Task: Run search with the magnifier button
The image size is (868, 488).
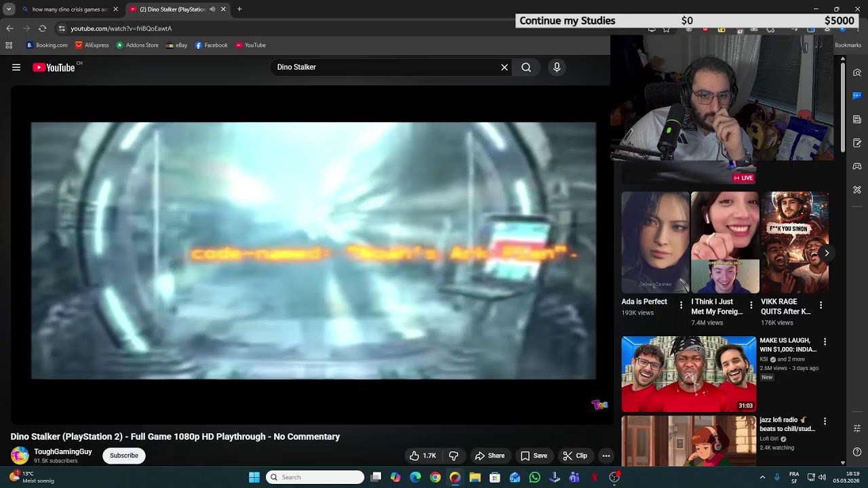Action: pyautogui.click(x=526, y=67)
